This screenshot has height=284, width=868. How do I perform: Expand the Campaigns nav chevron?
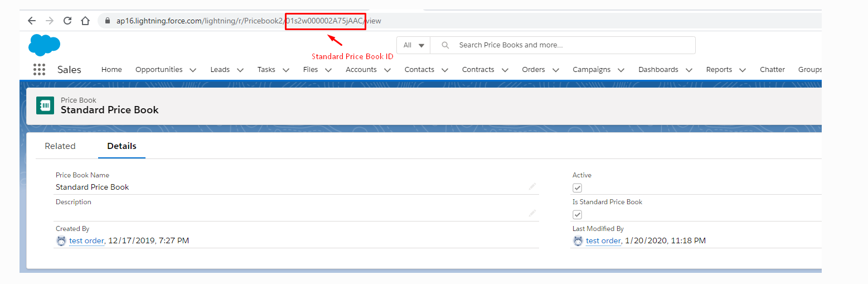621,70
